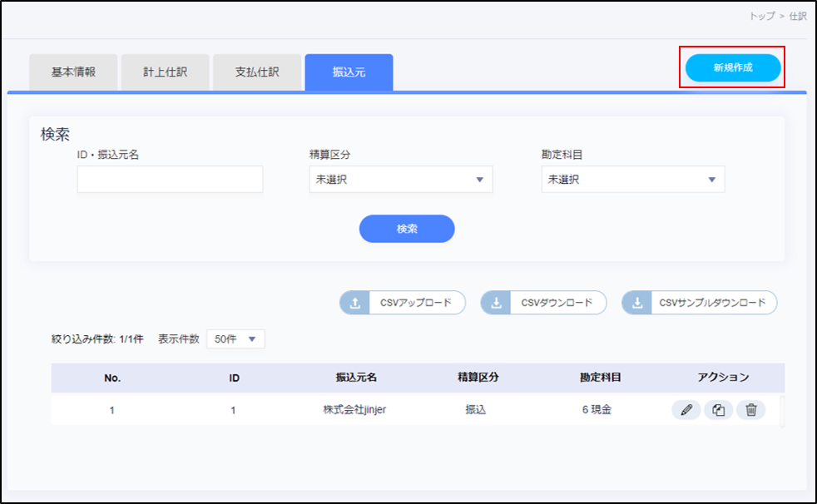817x504 pixels.
Task: Click the active 振込元 tab
Action: pos(349,72)
